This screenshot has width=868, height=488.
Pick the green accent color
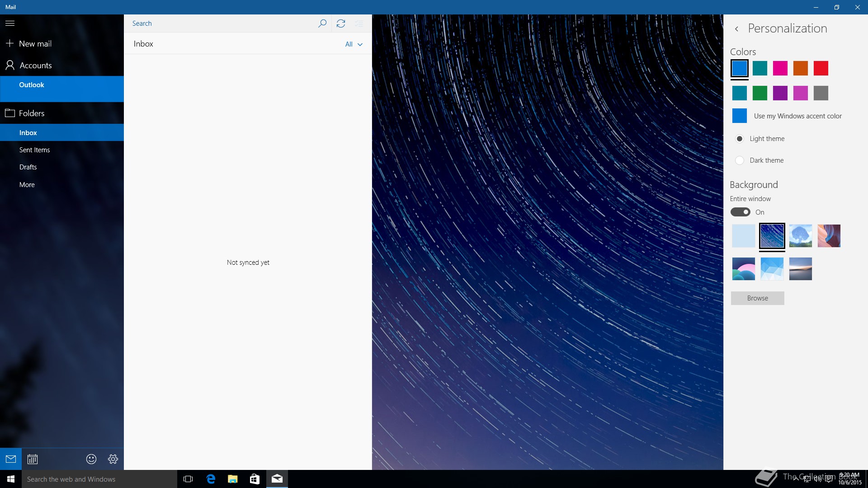[x=760, y=93]
